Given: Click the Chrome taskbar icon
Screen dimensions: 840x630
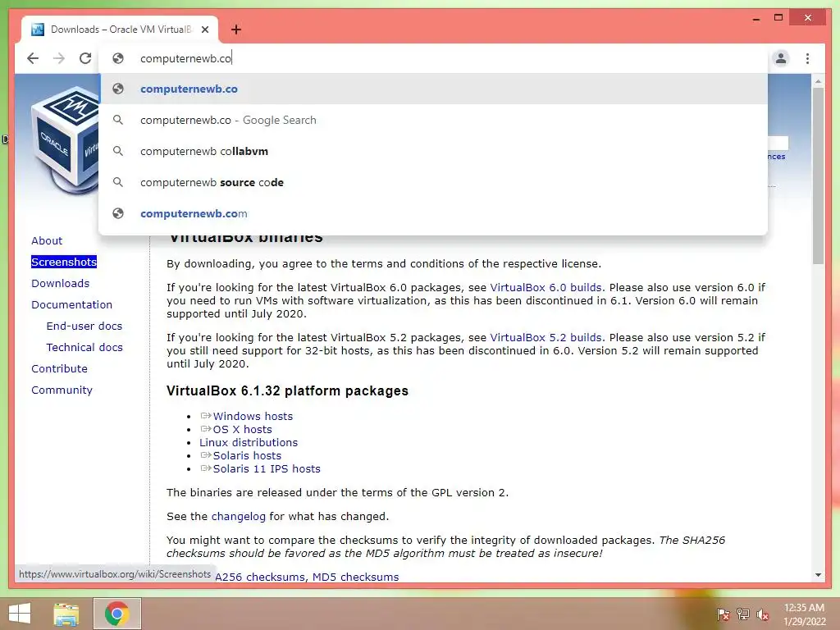Looking at the screenshot, I should [116, 614].
